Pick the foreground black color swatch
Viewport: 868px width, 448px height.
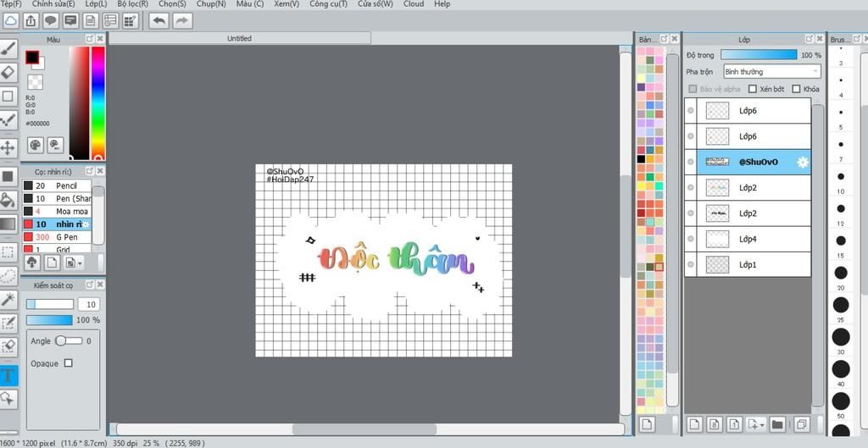pos(31,57)
